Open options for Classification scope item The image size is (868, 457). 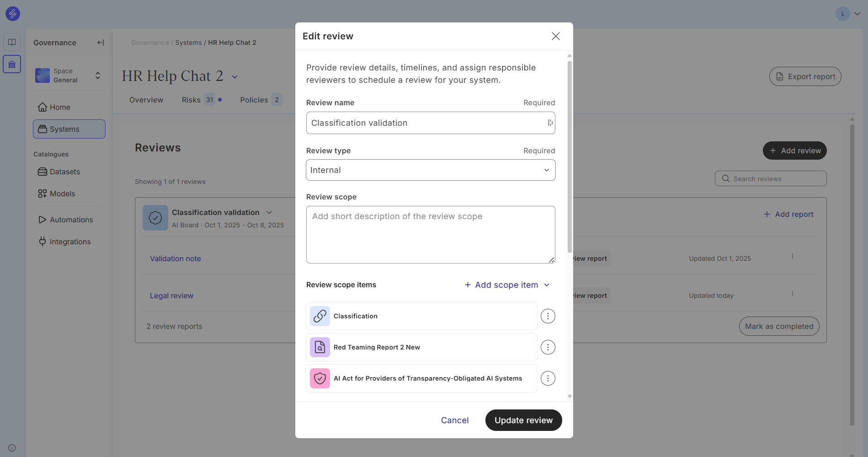click(548, 316)
